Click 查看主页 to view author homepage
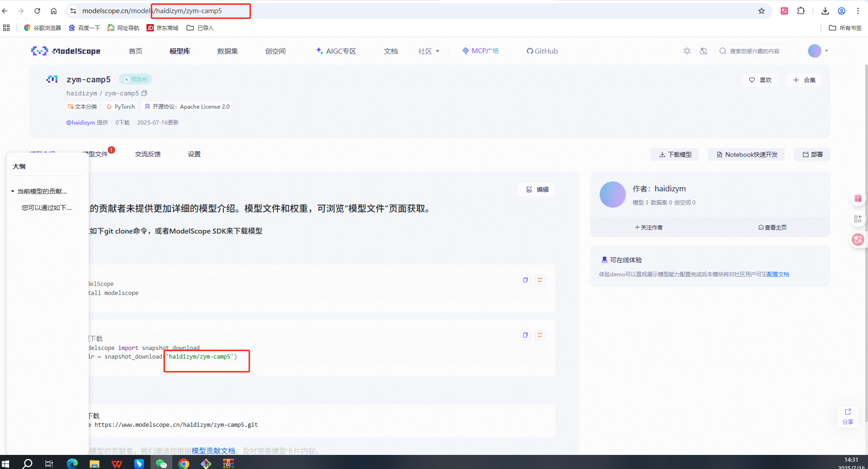The image size is (868, 469). coord(772,227)
